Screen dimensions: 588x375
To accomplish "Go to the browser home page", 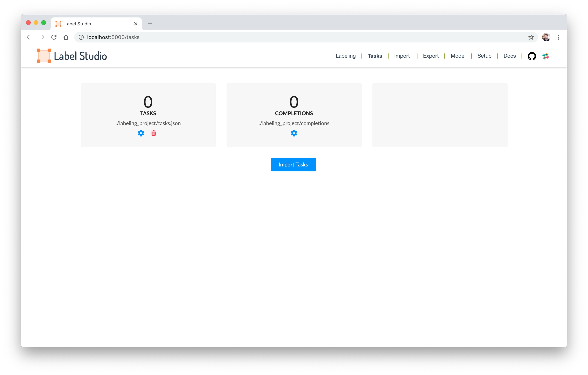I will (66, 37).
